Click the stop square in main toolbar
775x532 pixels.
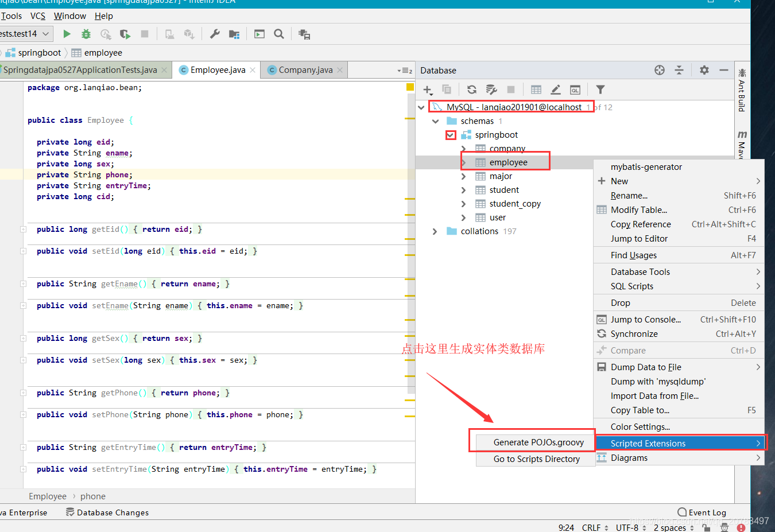[145, 34]
